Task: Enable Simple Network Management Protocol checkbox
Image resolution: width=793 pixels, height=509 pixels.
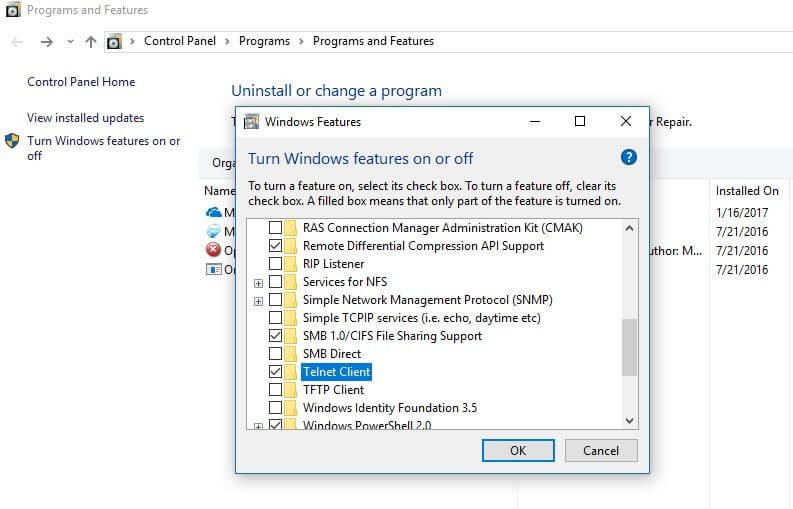Action: (275, 300)
